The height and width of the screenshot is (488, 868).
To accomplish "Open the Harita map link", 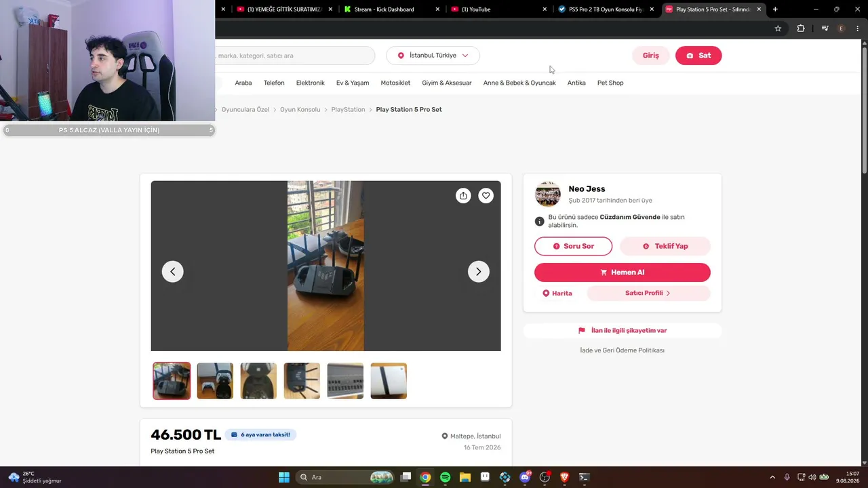I will [557, 293].
